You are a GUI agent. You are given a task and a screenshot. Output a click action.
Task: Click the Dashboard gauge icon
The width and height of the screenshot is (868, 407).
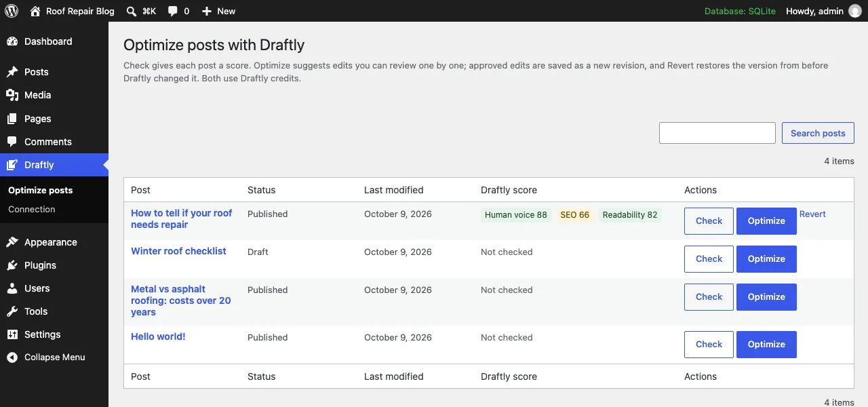[x=12, y=41]
